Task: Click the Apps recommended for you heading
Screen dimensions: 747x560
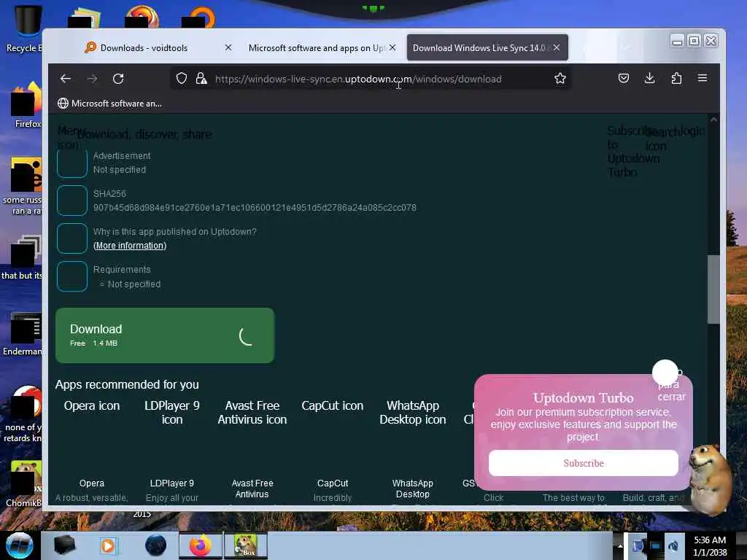Action: pos(127,384)
